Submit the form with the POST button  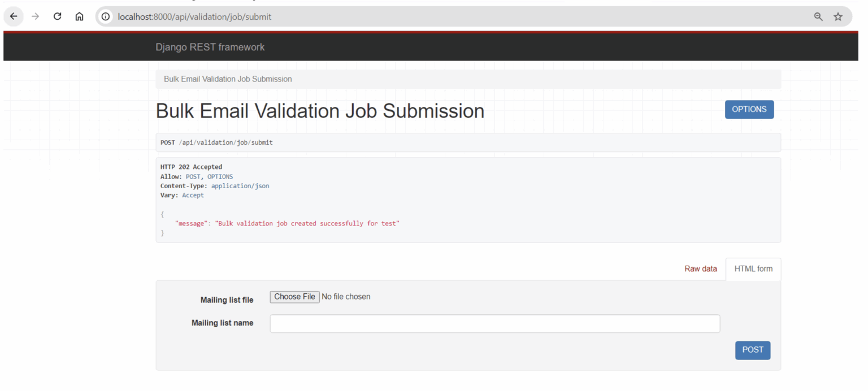753,350
